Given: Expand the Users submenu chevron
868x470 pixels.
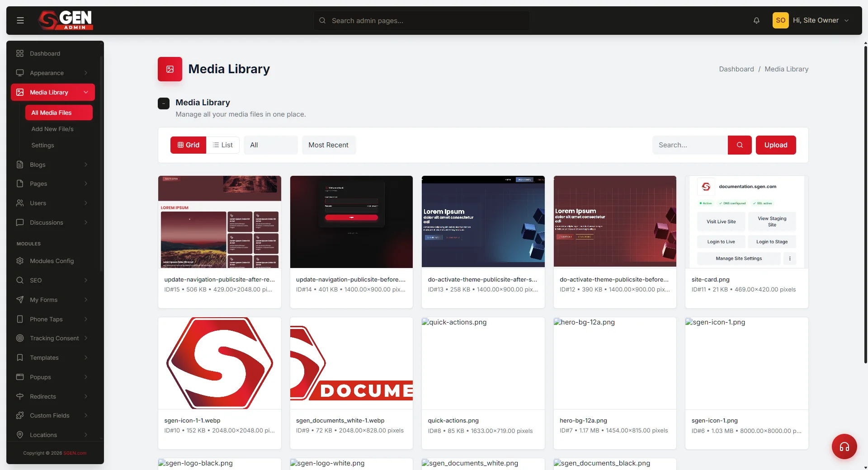Looking at the screenshot, I should pyautogui.click(x=86, y=203).
